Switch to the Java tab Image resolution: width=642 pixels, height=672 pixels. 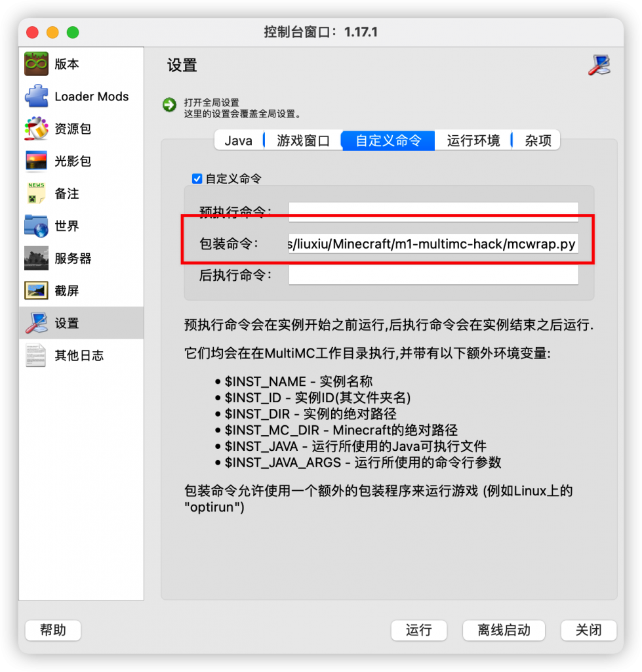(x=239, y=140)
